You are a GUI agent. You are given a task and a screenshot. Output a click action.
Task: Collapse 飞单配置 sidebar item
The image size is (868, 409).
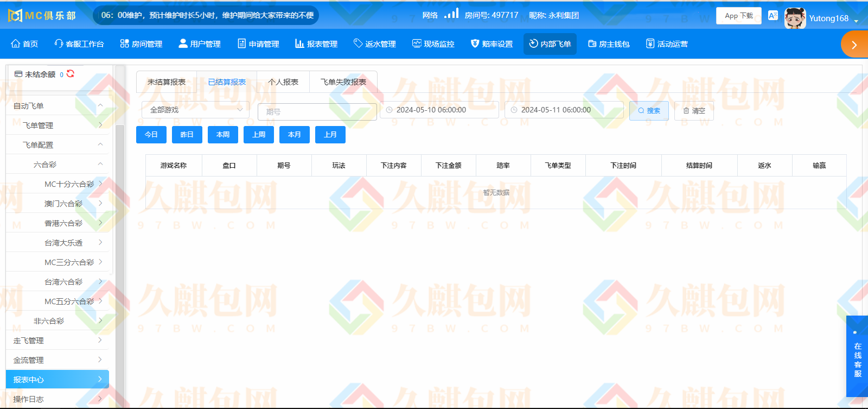click(x=58, y=144)
